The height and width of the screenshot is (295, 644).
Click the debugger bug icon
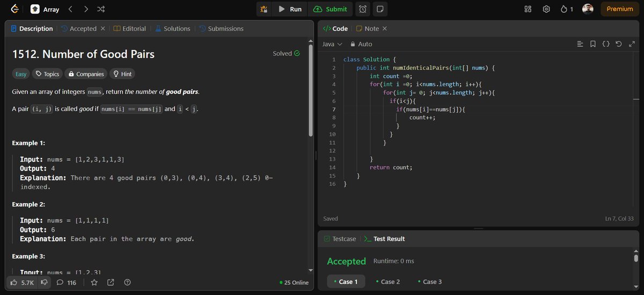click(264, 9)
